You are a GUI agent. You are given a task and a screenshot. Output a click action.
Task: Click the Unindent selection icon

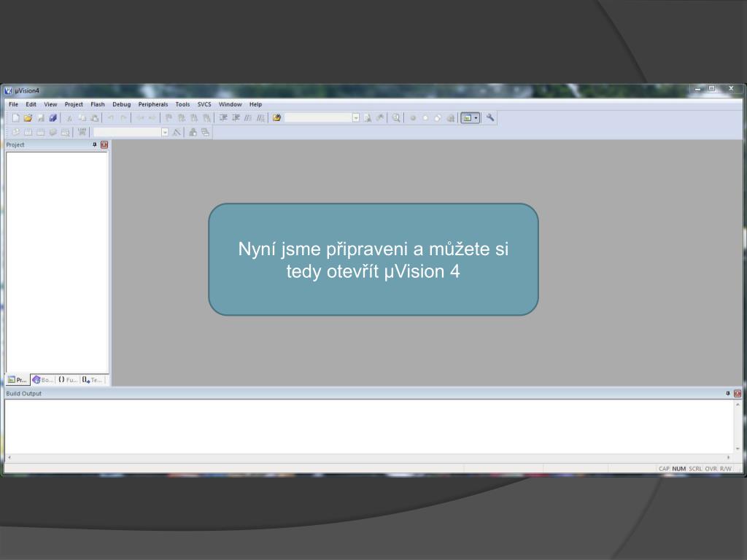coord(236,118)
